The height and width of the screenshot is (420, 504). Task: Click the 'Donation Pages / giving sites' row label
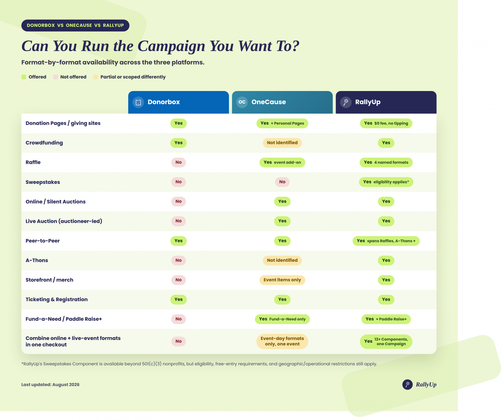point(63,123)
